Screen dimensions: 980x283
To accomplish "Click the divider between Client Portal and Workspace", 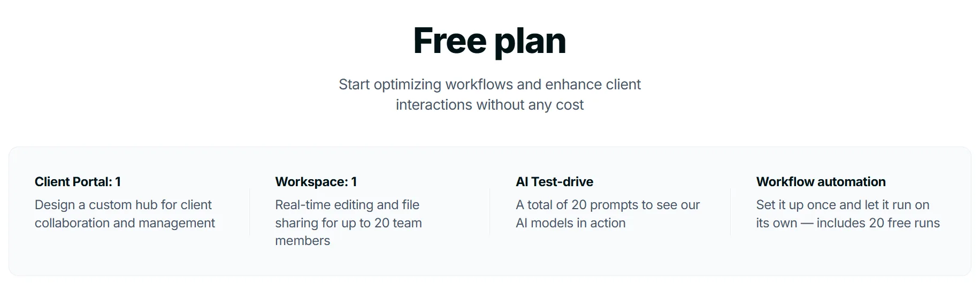I will pyautogui.click(x=249, y=212).
